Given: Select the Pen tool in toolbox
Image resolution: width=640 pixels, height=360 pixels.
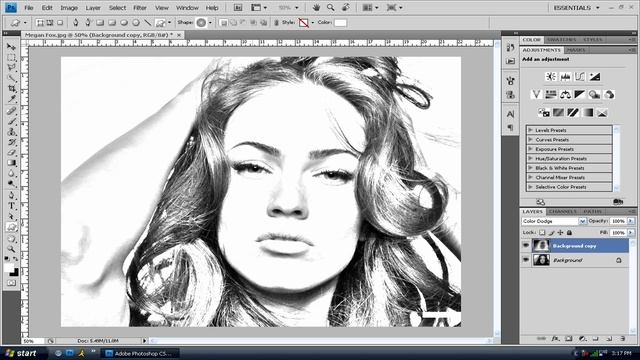Looking at the screenshot, I should coord(11,195).
